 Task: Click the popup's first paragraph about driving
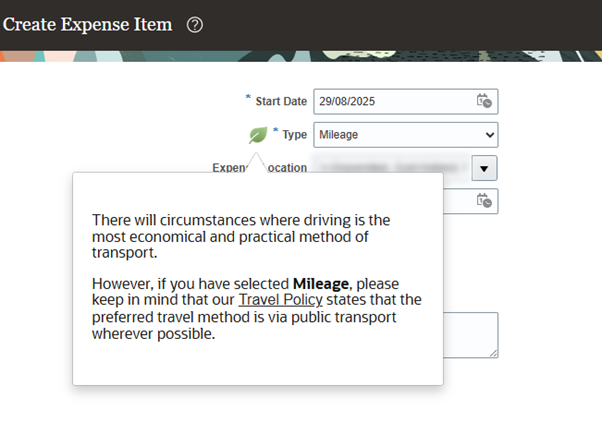240,236
